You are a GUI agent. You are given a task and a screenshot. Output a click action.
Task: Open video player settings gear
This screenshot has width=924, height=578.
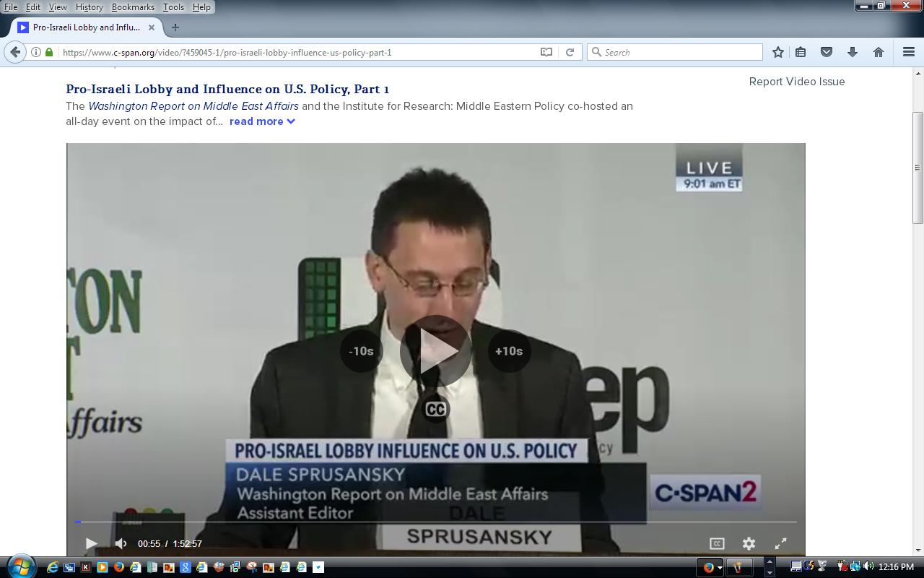coord(749,543)
